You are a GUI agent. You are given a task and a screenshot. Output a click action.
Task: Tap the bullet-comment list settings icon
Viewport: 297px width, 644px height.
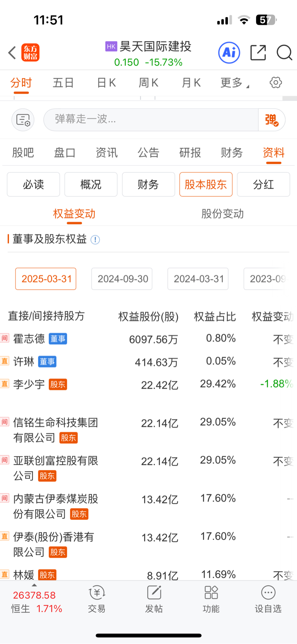coord(23,120)
